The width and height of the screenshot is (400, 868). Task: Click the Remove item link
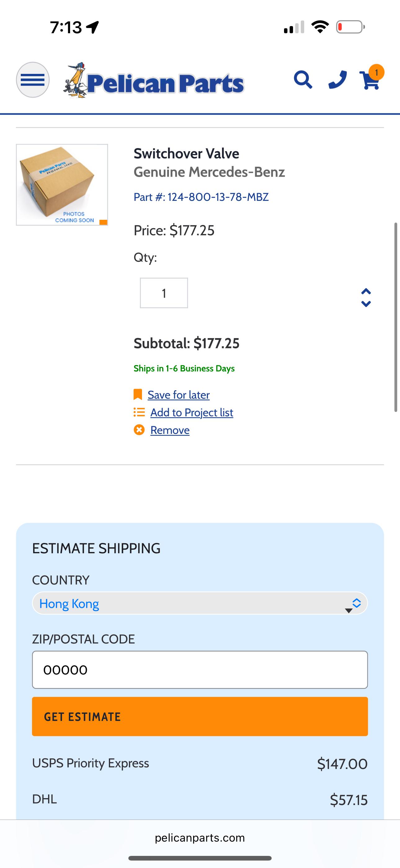pos(170,430)
